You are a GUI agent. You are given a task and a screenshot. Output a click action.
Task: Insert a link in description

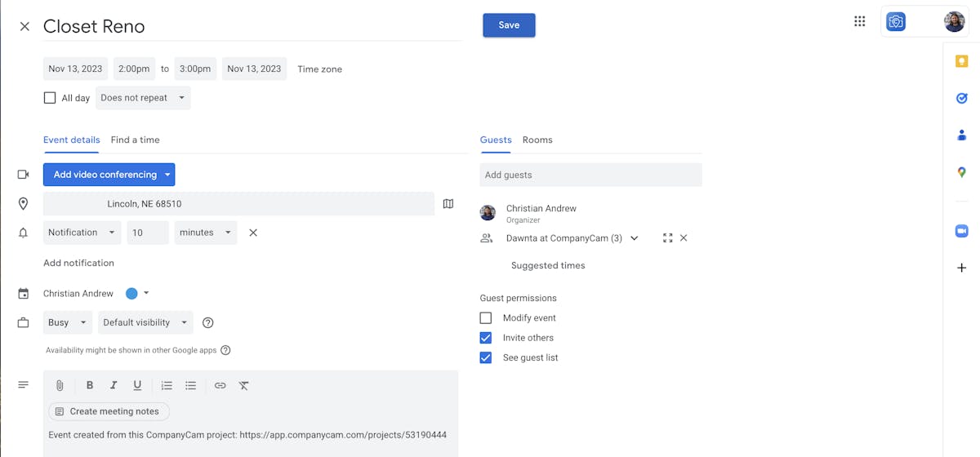click(220, 385)
